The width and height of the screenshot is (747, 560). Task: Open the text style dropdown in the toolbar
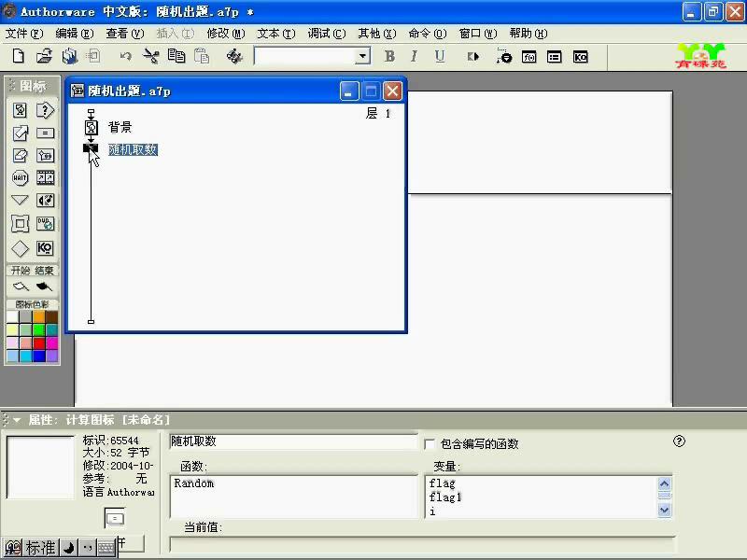(x=363, y=56)
